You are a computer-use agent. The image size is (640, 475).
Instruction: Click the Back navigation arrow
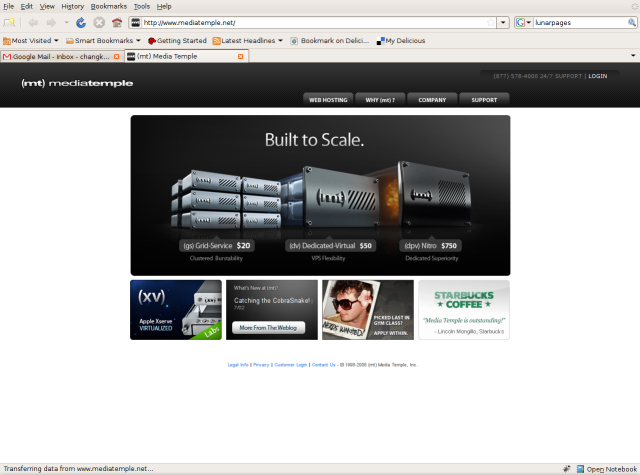[33, 22]
